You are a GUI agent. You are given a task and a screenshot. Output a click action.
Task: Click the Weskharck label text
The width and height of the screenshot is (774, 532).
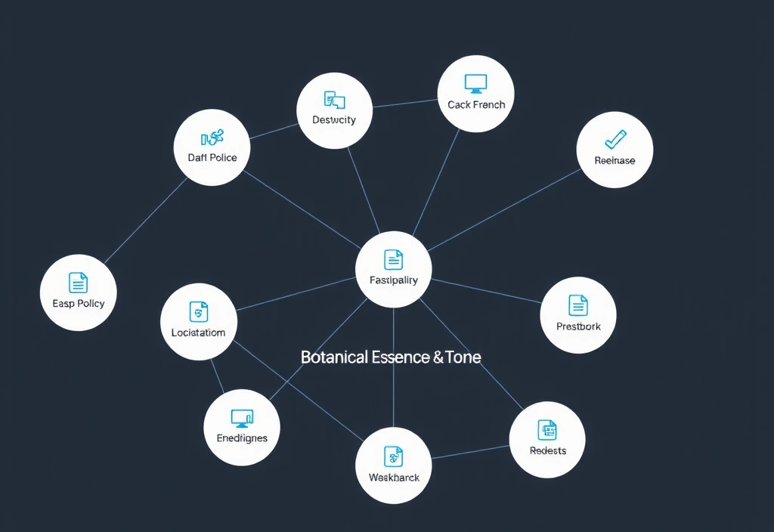(x=393, y=477)
